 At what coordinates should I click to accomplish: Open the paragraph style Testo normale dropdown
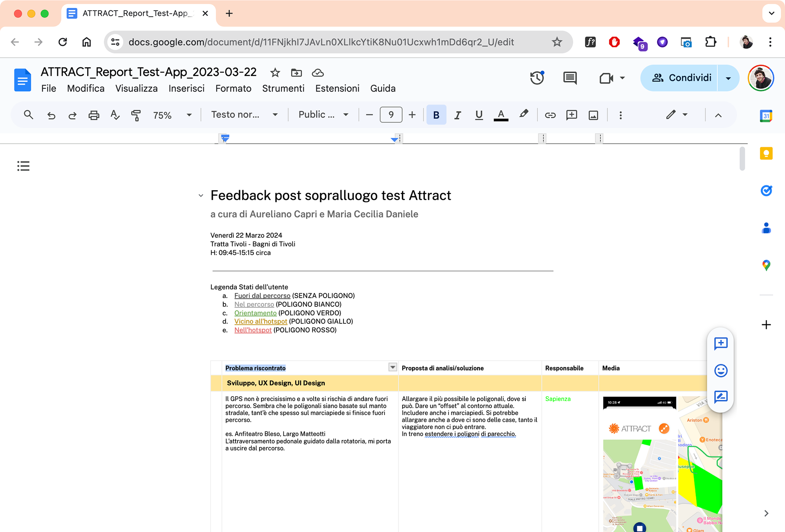(244, 115)
